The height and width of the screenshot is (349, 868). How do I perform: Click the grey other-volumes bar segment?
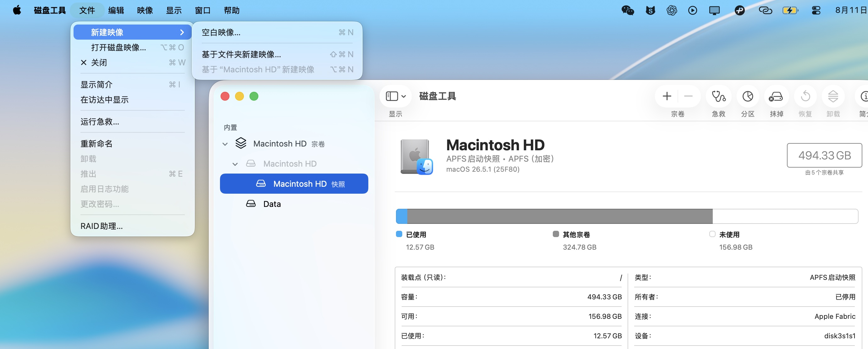click(x=560, y=216)
